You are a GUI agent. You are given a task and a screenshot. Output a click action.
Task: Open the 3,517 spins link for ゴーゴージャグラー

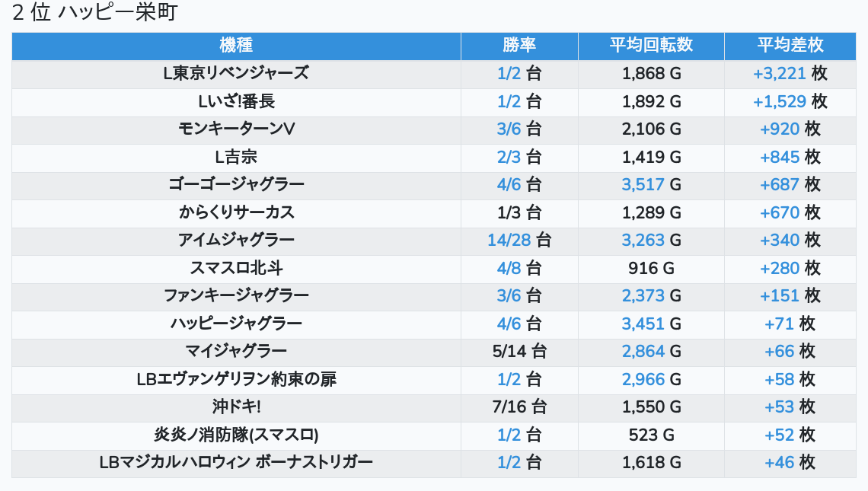click(x=643, y=185)
